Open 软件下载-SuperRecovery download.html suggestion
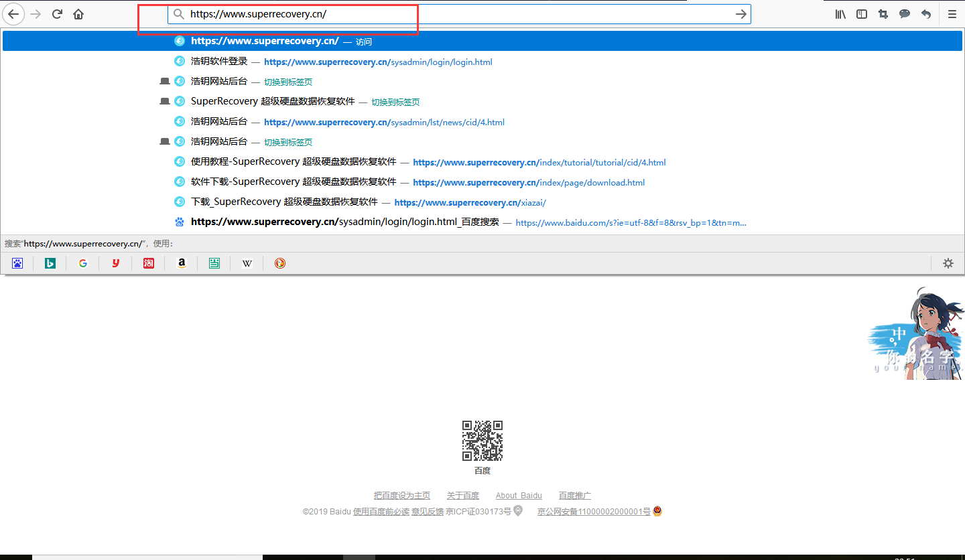The height and width of the screenshot is (560, 965). click(482, 182)
